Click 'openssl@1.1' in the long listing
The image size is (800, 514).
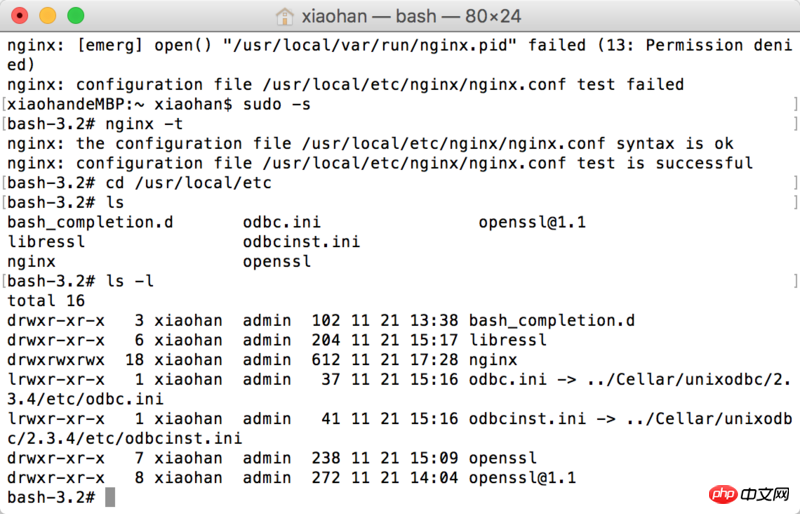pos(522,478)
